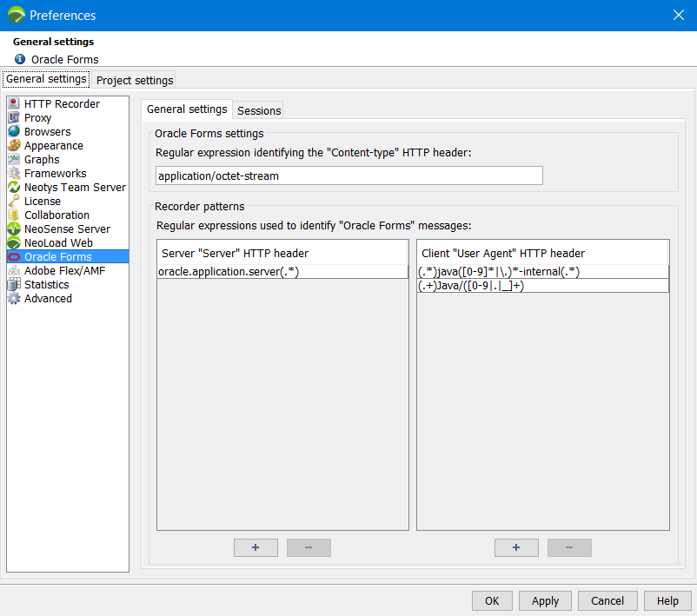Click the Client "User Agent" HTTP header column
The width and height of the screenshot is (697, 616).
(x=542, y=253)
